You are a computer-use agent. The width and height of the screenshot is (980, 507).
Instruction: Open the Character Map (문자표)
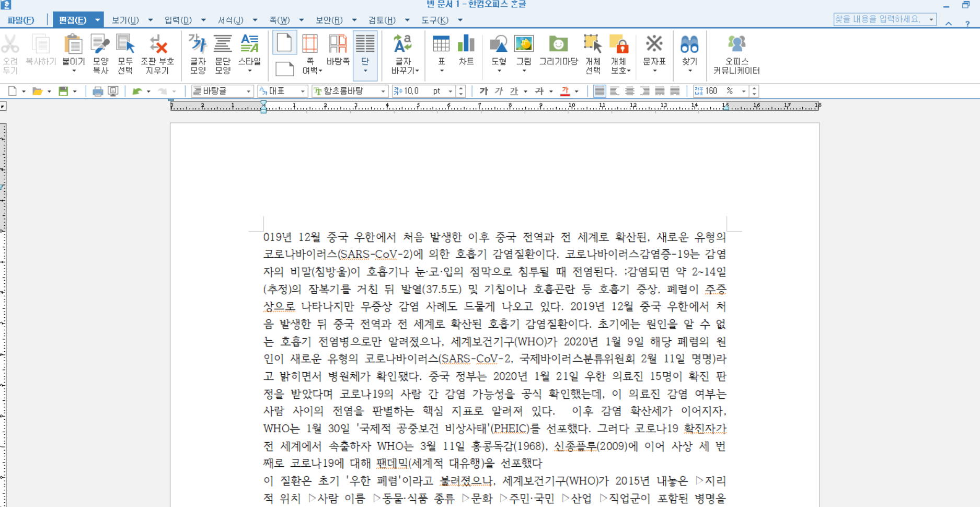coord(654,44)
